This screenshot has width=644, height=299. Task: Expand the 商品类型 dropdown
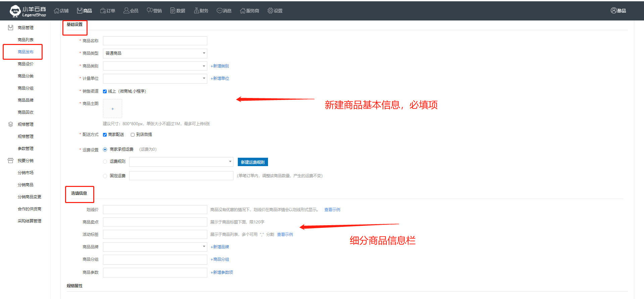point(155,53)
